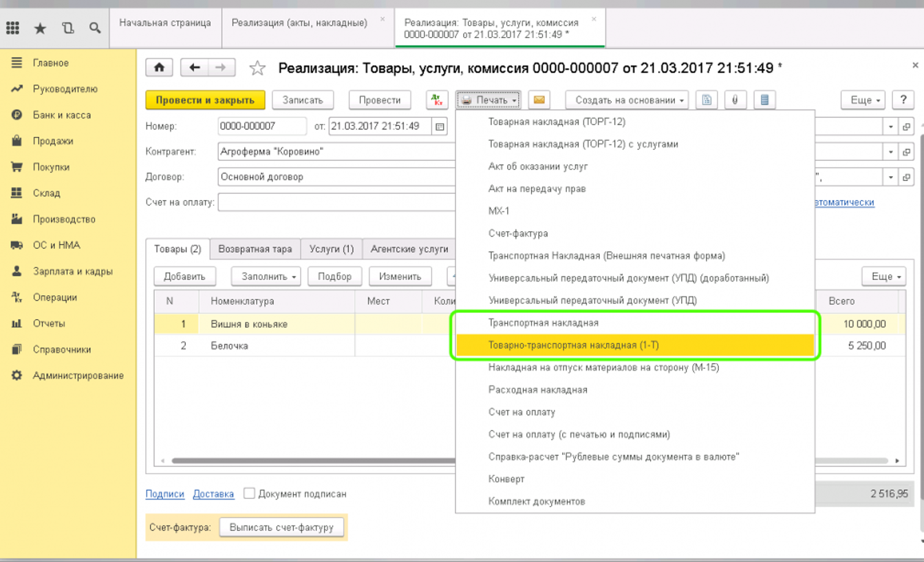924x562 pixels.
Task: Expand the Создать на основании dropdown
Action: [x=630, y=100]
